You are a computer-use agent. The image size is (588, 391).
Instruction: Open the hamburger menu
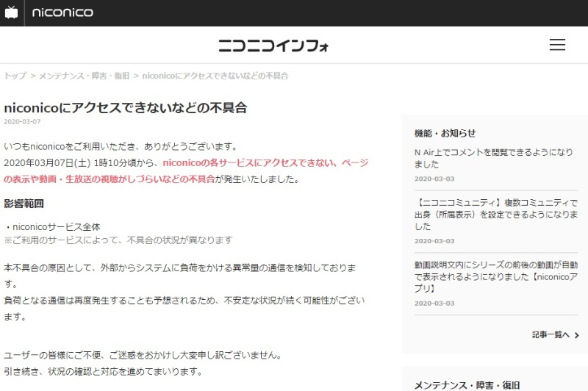557,45
